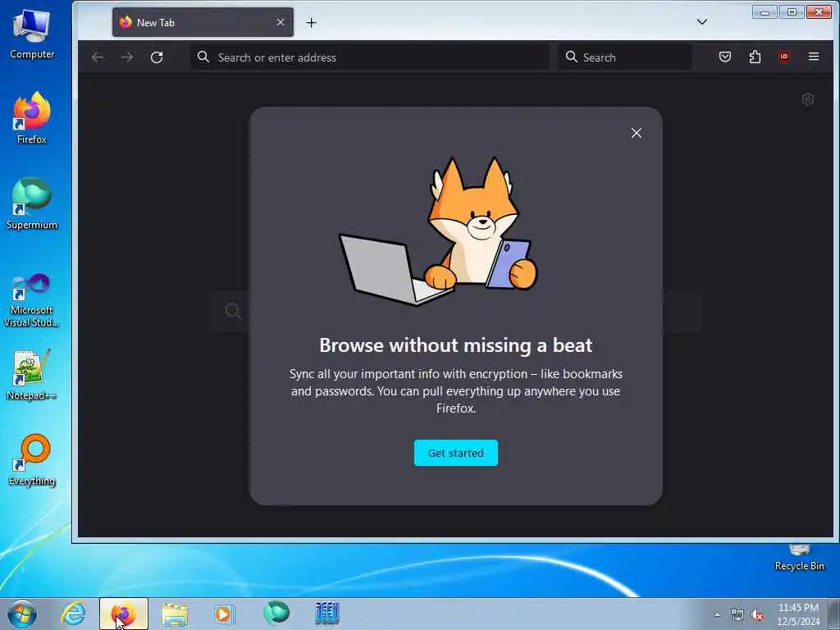Open the Extensions puzzle-piece menu
The width and height of the screenshot is (840, 630).
pos(755,57)
